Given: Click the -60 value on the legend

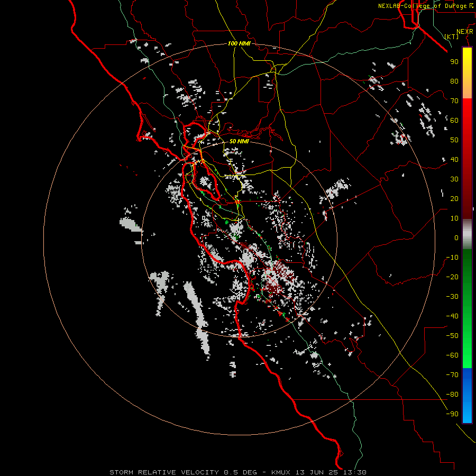Looking at the screenshot, I should (452, 355).
